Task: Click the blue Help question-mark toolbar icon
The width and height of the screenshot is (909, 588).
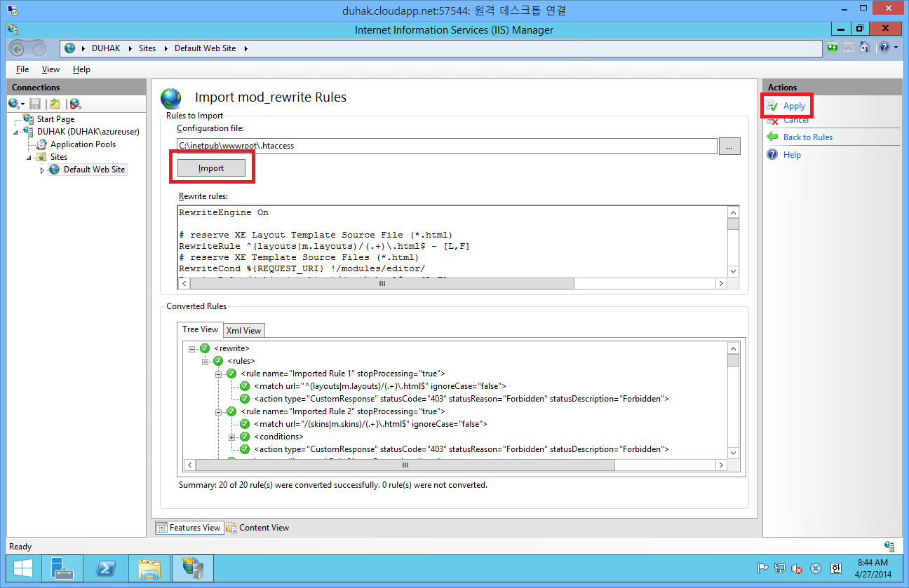Action: pyautogui.click(x=884, y=48)
